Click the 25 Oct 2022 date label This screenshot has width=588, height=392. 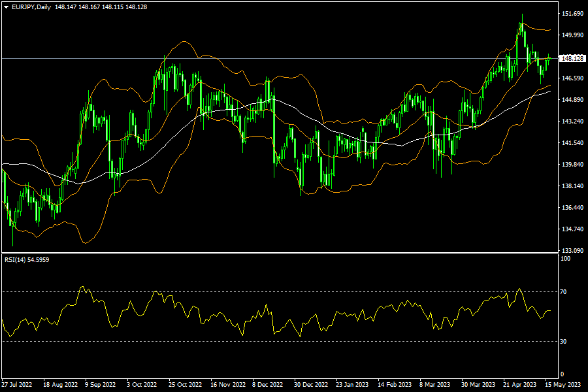pos(185,385)
